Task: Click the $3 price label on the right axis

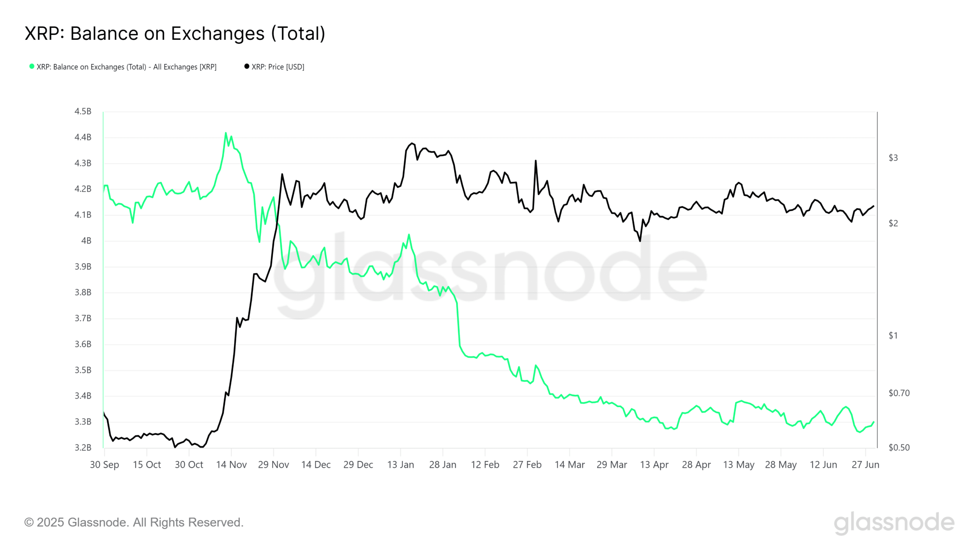Action: point(893,158)
